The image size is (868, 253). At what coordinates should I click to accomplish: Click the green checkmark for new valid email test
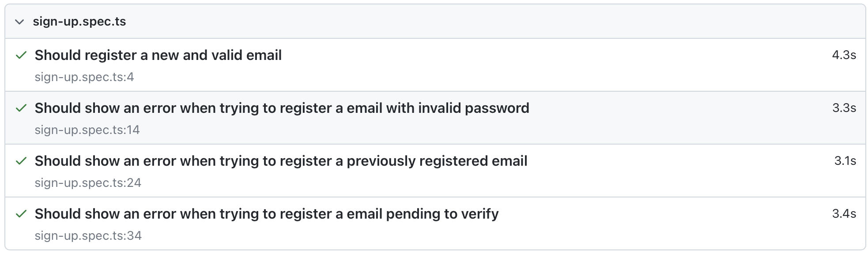click(x=21, y=56)
